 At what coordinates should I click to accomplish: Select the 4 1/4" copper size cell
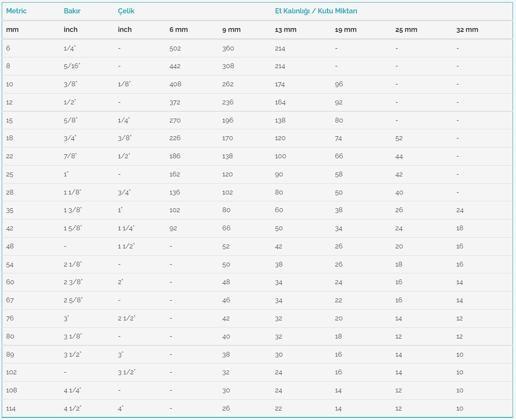point(72,390)
